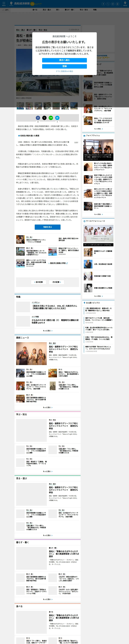Expand もっと見る in the 暮らす・働く section
The width and height of the screenshot is (129, 644).
click(x=48, y=599)
